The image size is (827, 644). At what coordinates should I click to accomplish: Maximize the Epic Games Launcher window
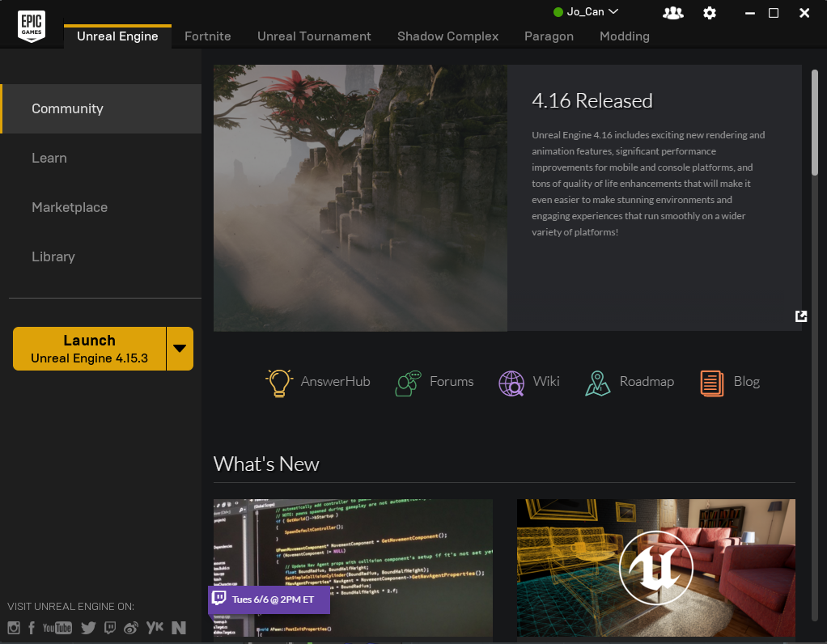coord(774,13)
